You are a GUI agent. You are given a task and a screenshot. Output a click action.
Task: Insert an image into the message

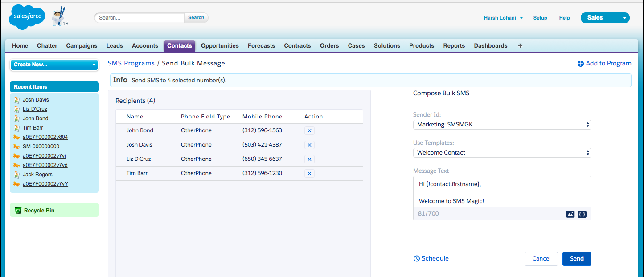tap(570, 214)
